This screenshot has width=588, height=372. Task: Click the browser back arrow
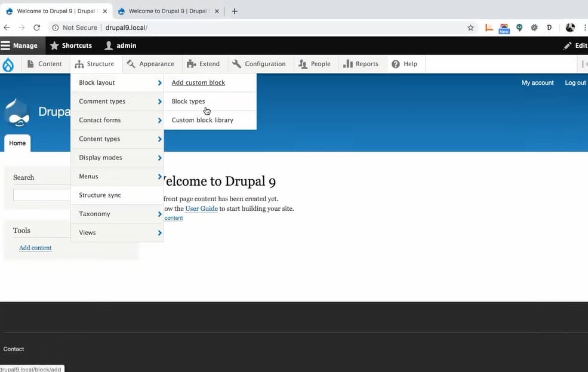(7, 27)
